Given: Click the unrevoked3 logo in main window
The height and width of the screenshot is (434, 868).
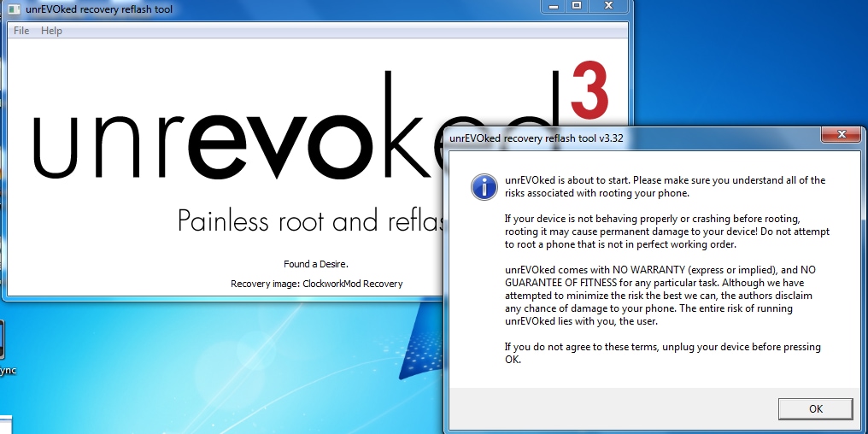Looking at the screenshot, I should (x=321, y=120).
